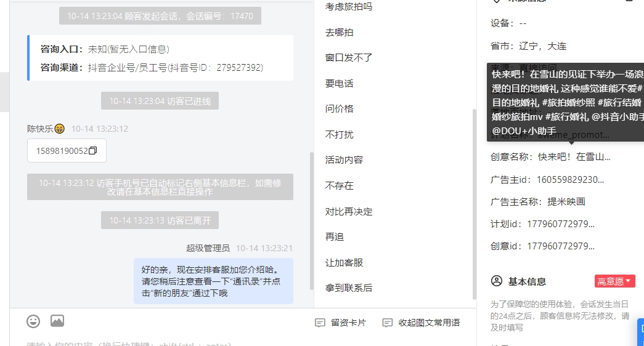Image resolution: width=644 pixels, height=346 pixels.
Task: Select quick phrase 不存在
Action: [339, 185]
